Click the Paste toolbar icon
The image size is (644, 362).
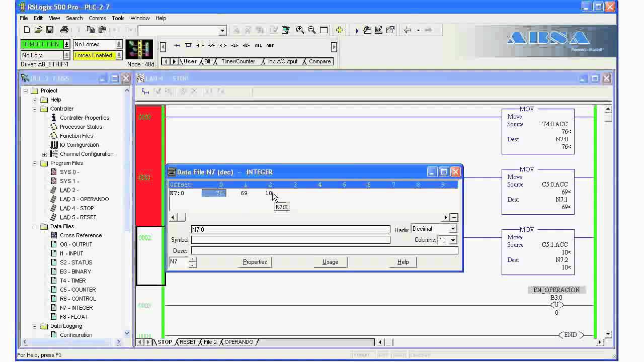tap(102, 30)
